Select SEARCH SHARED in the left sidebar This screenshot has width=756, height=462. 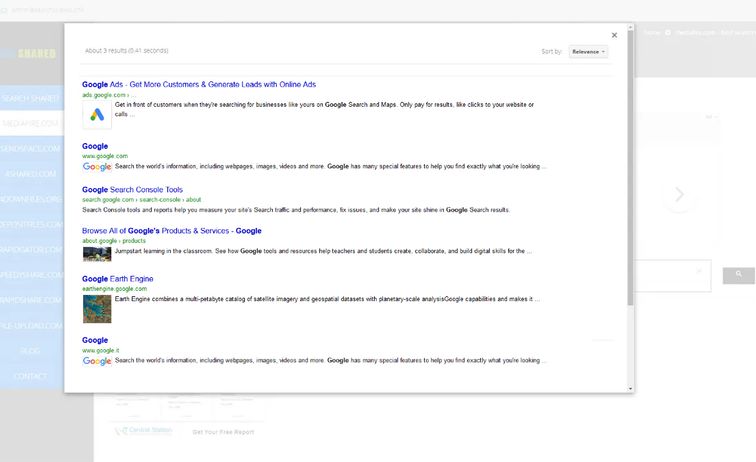(31, 98)
